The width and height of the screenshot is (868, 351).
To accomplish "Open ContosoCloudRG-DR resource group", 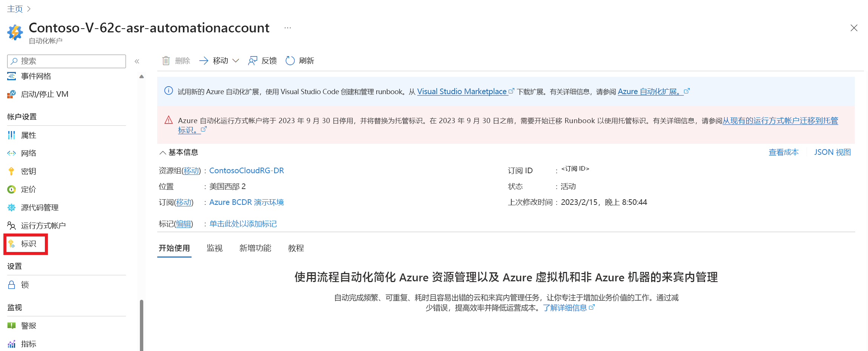I will pyautogui.click(x=247, y=171).
